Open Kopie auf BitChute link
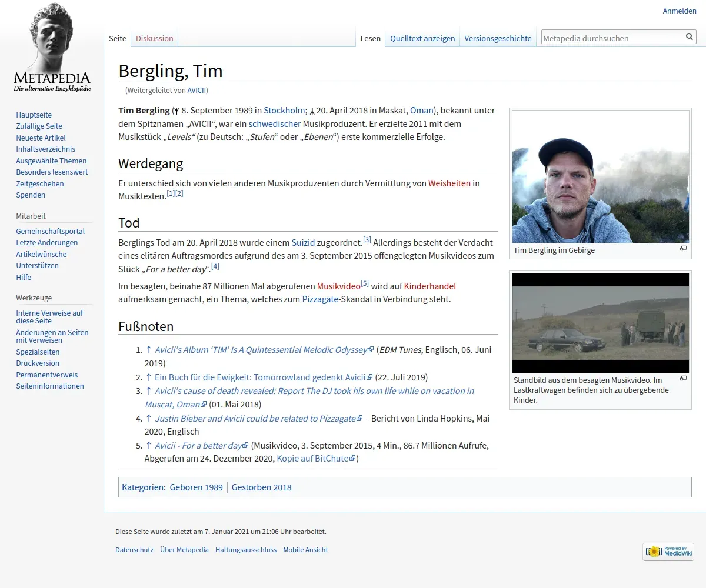This screenshot has height=588, width=706. [x=316, y=459]
